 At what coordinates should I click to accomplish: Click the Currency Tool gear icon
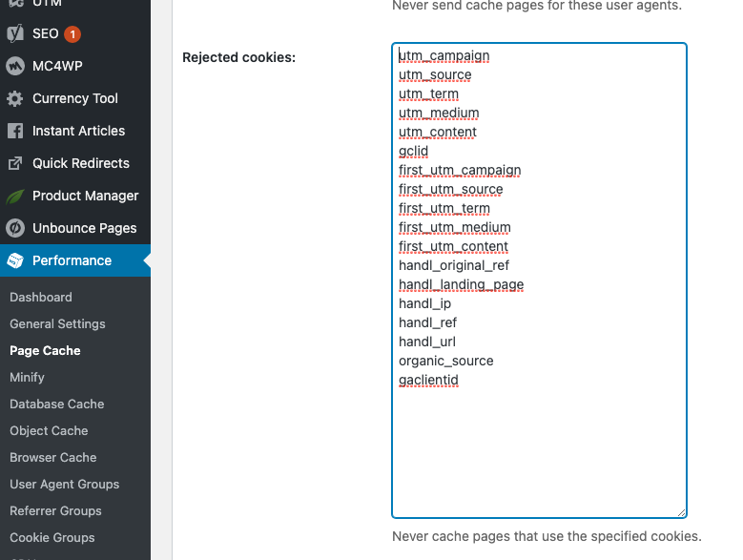tap(15, 98)
